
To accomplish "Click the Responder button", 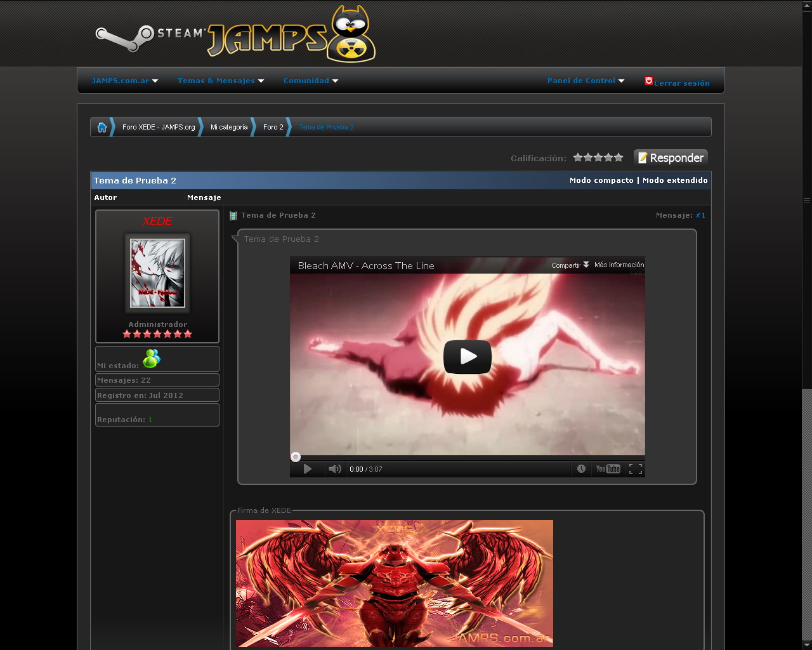I will (671, 157).
